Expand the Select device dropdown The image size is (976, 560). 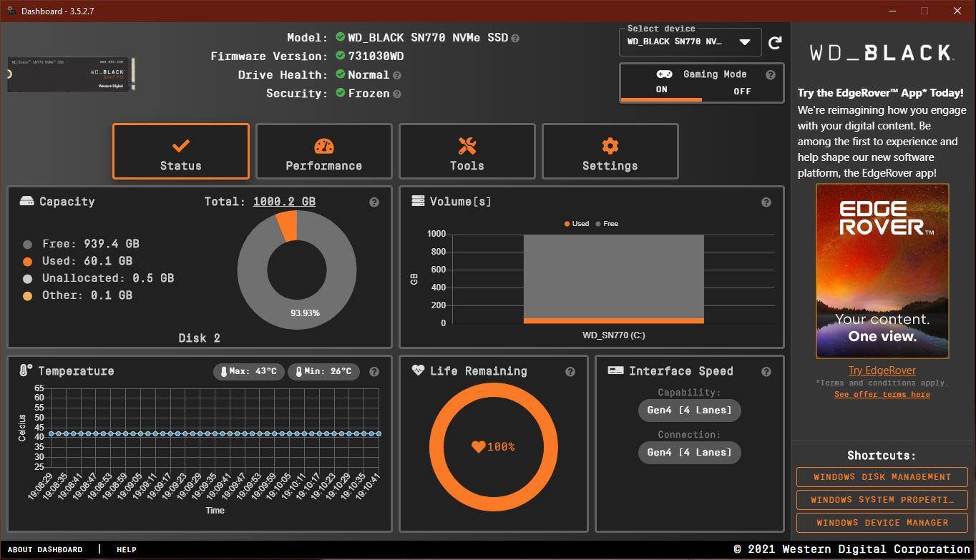tap(744, 42)
